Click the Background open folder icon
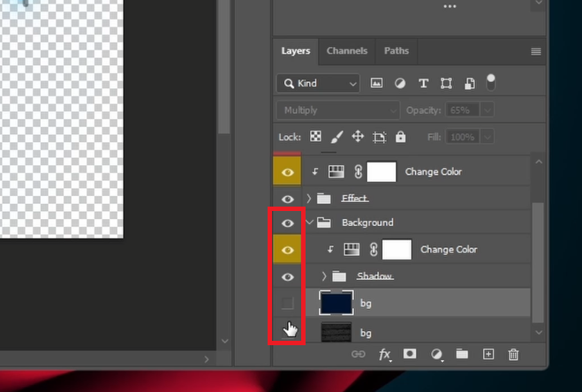This screenshot has width=582, height=392. tap(324, 222)
